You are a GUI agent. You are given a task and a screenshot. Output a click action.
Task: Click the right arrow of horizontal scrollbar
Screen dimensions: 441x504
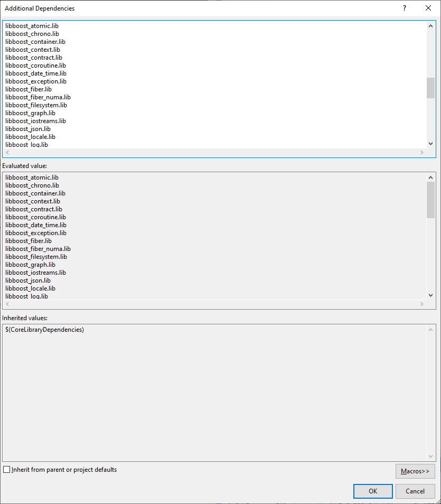pos(421,152)
